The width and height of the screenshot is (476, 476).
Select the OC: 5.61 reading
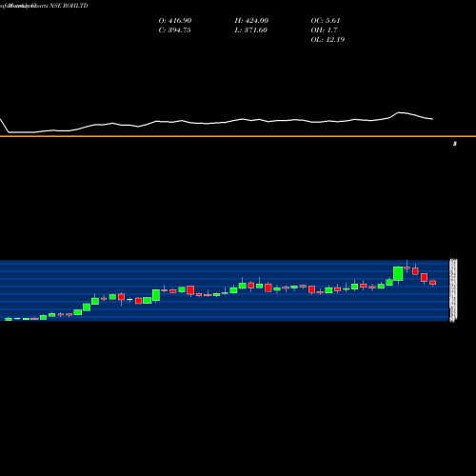coord(326,21)
